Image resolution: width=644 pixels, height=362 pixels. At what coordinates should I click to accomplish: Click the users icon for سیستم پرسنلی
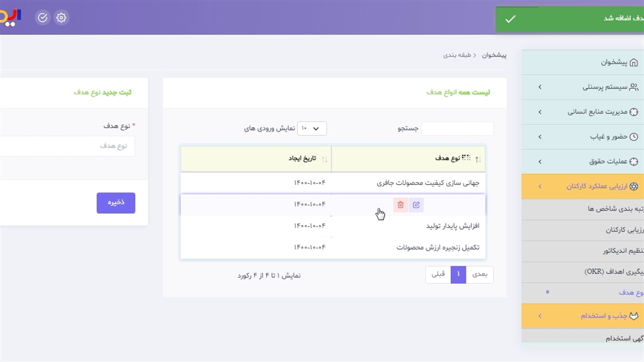(x=633, y=87)
